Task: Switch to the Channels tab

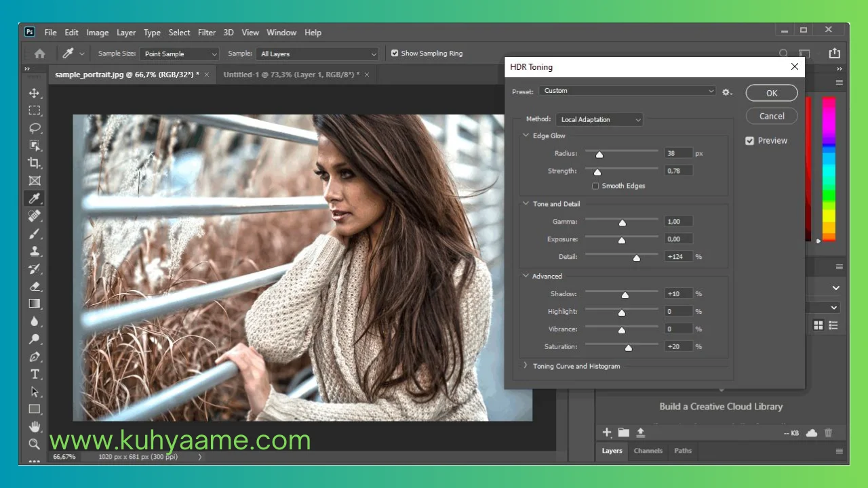Action: point(648,451)
